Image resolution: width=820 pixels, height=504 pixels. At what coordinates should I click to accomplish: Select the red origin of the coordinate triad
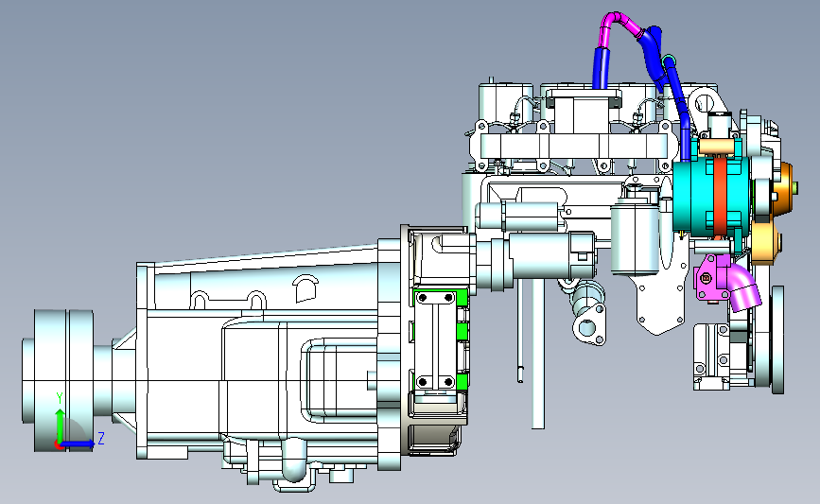[x=59, y=445]
